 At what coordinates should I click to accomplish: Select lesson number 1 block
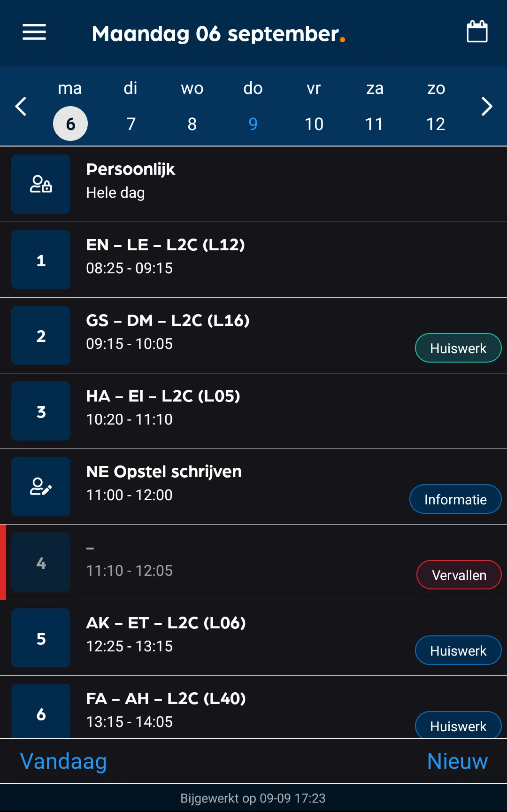(40, 259)
